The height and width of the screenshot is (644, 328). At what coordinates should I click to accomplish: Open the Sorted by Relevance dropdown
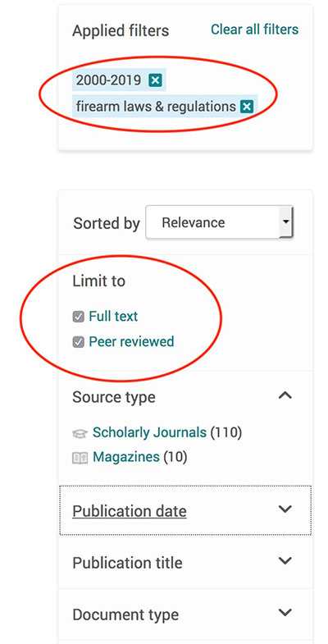coord(219,222)
